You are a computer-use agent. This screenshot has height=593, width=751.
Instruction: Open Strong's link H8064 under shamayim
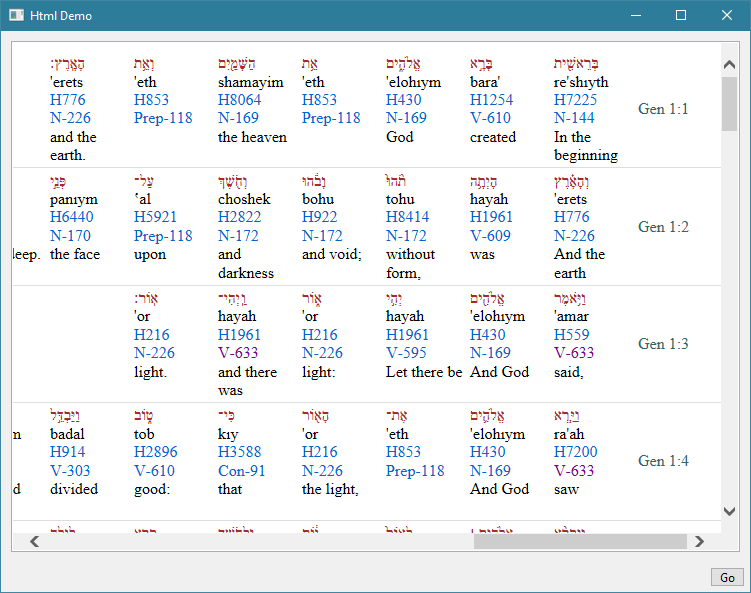tap(239, 100)
